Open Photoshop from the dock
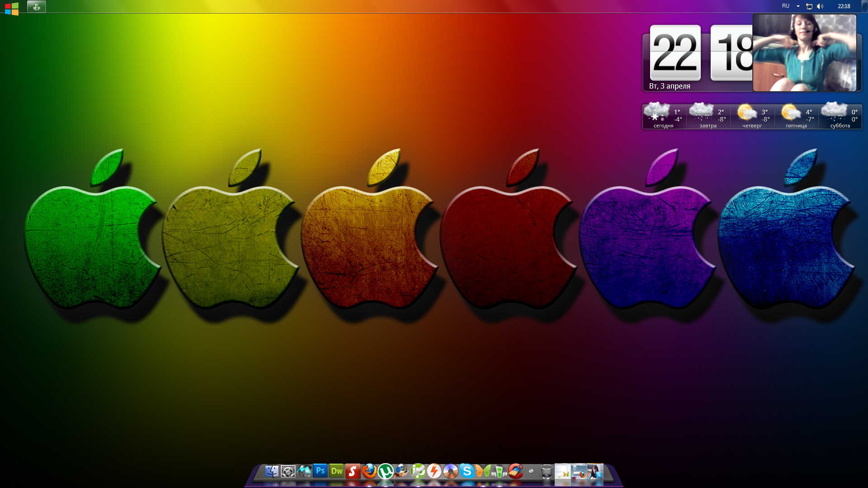Viewport: 868px width, 488px height. point(320,471)
